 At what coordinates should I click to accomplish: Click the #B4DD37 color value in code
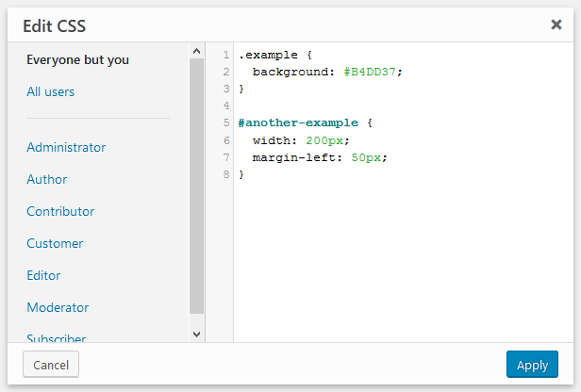370,72
